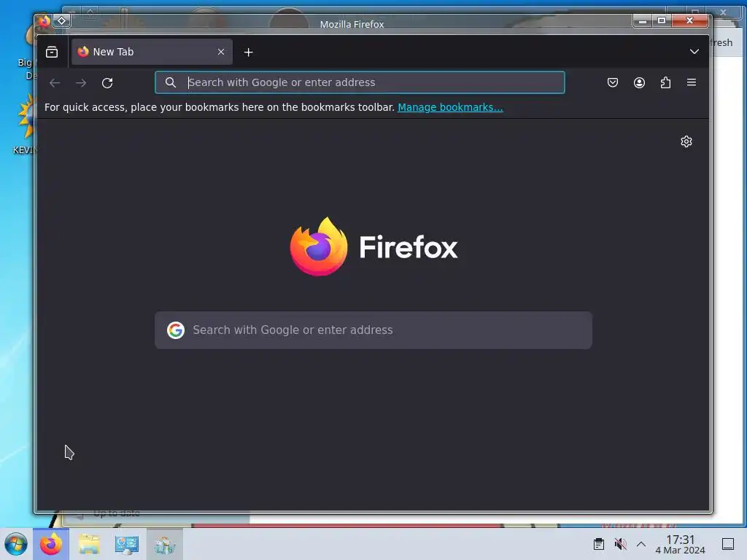Screen dimensions: 747x560
Task: Close the New Tab tab
Action: 221,52
